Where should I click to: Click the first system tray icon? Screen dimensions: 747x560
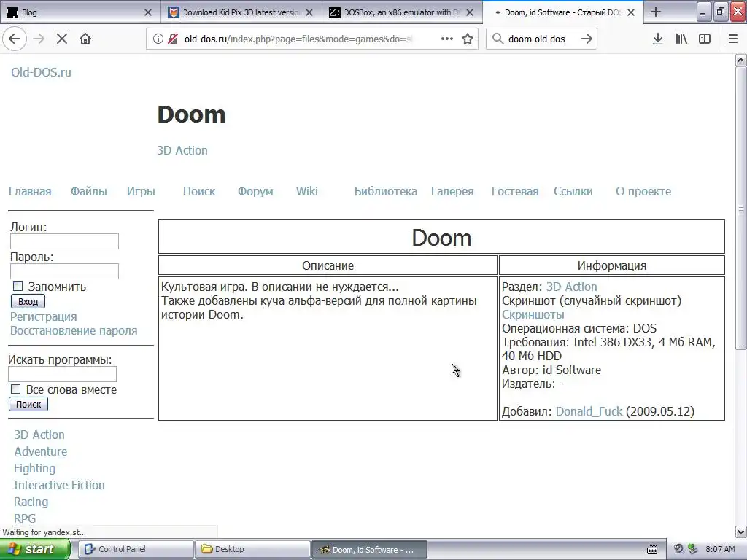(x=679, y=549)
